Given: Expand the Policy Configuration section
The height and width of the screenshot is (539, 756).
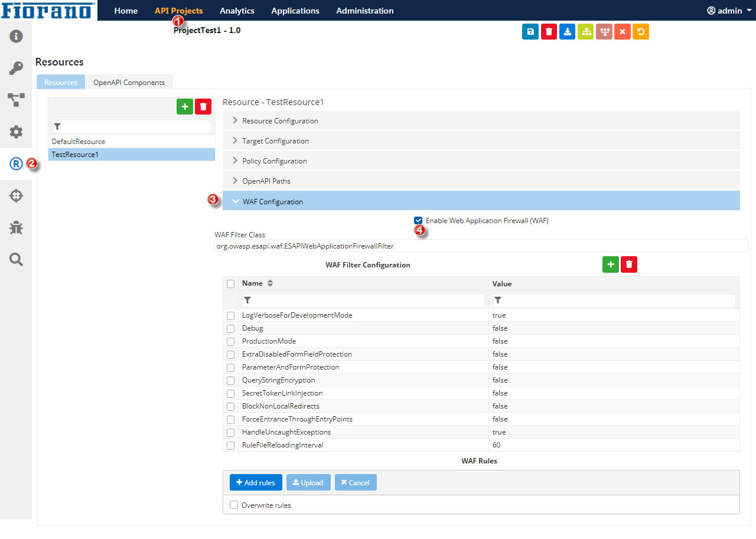Looking at the screenshot, I should (274, 161).
